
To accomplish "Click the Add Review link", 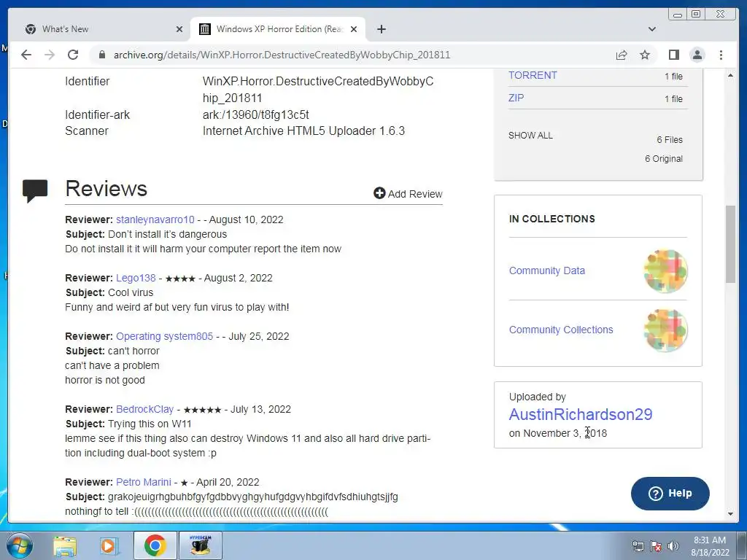I will [408, 194].
